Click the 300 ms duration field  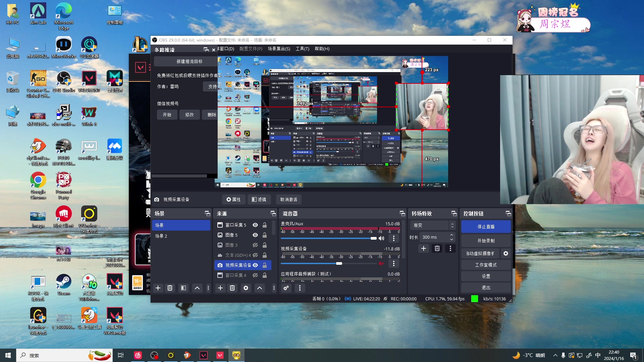tap(435, 237)
